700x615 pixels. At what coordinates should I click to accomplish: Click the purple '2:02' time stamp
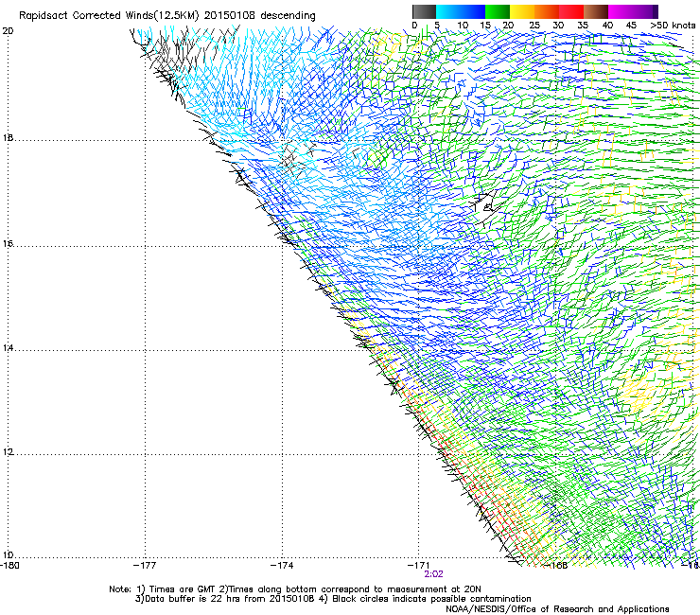point(433,574)
